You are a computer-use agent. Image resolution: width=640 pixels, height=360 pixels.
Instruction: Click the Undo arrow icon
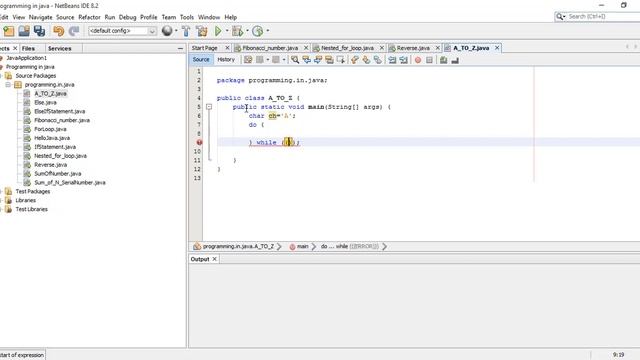click(59, 31)
